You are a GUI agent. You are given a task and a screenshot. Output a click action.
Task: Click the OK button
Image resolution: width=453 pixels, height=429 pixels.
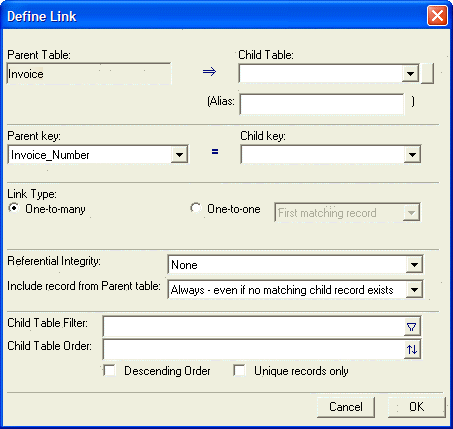click(417, 407)
